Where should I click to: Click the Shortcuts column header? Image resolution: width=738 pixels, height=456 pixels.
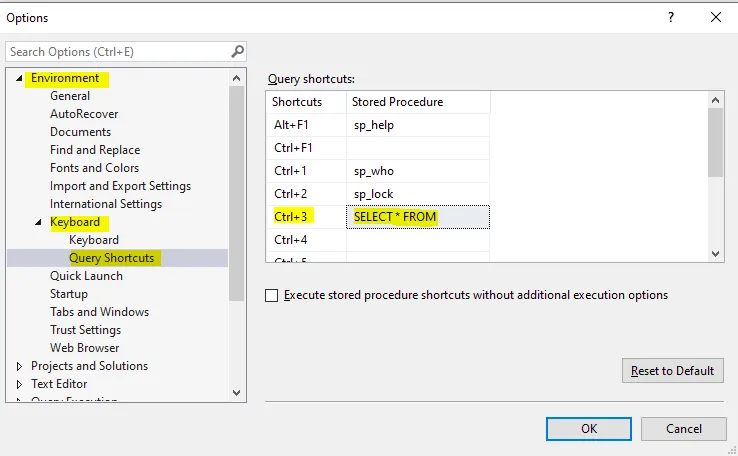(306, 102)
